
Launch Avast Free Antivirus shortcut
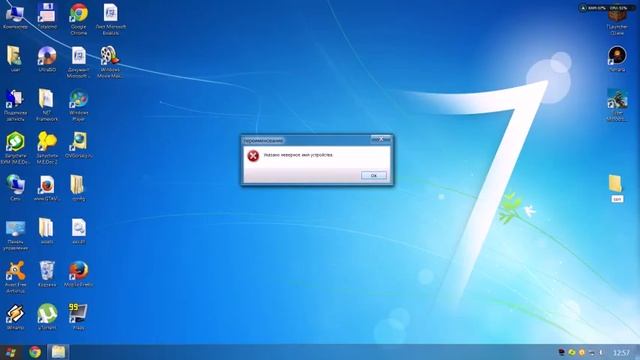15,277
